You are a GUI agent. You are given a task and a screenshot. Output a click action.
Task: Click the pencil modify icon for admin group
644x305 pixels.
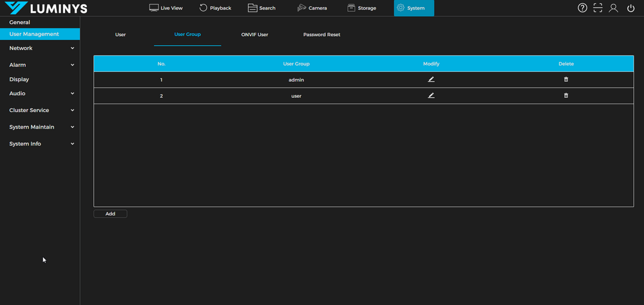(431, 80)
